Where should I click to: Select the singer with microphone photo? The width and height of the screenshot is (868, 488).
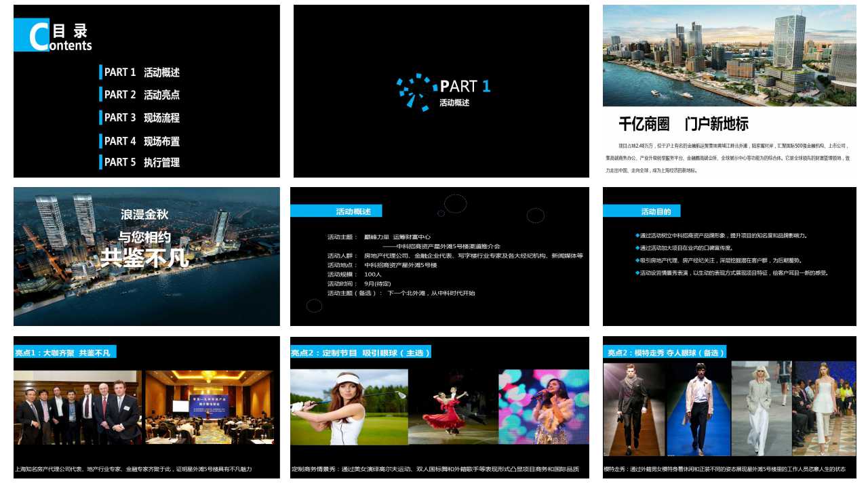543,407
